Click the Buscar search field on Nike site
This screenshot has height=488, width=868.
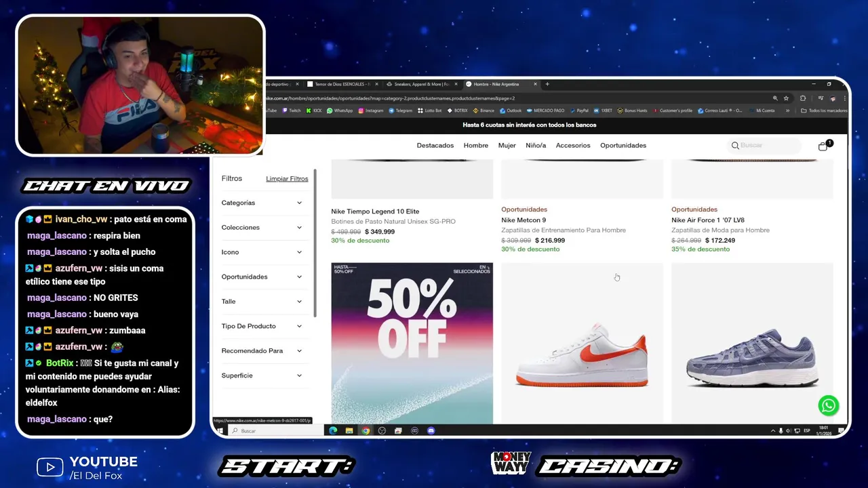pos(765,146)
